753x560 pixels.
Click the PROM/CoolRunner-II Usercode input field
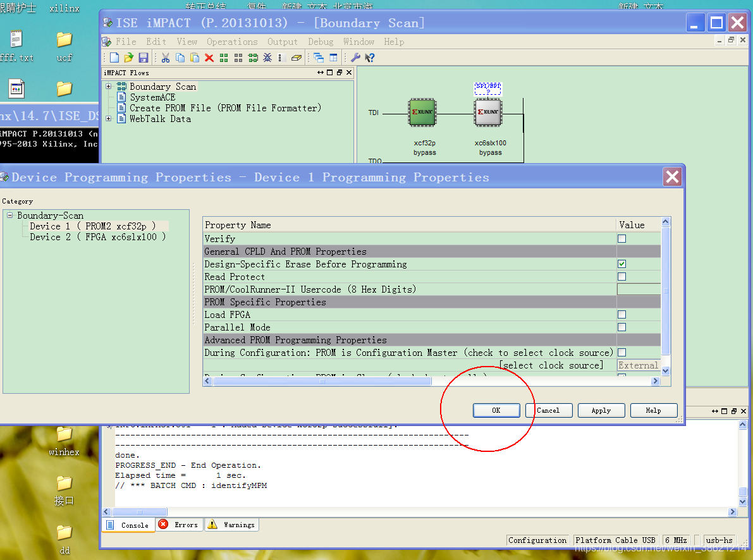click(639, 289)
